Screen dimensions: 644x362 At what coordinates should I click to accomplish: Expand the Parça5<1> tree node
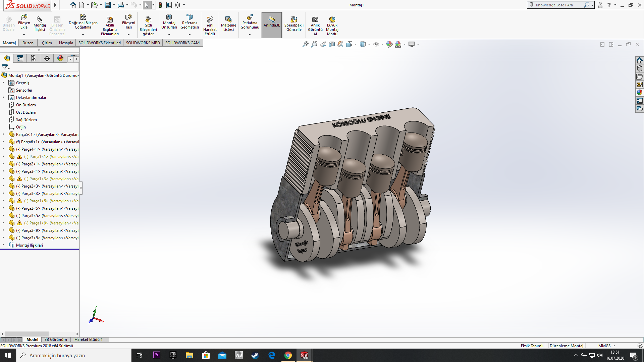[x=3, y=134]
